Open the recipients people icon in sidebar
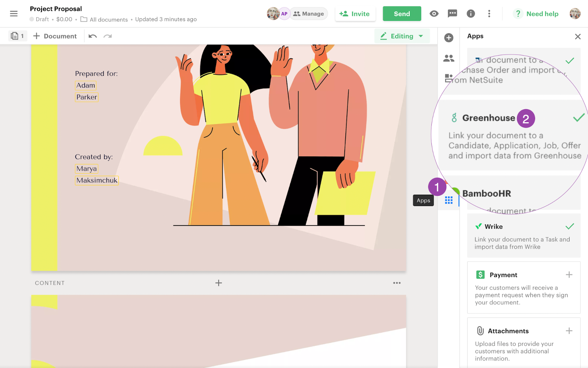 tap(449, 58)
